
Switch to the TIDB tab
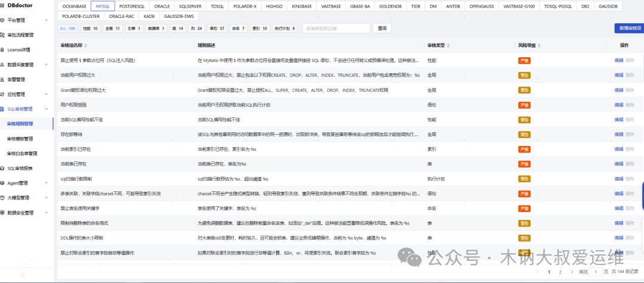coord(415,7)
